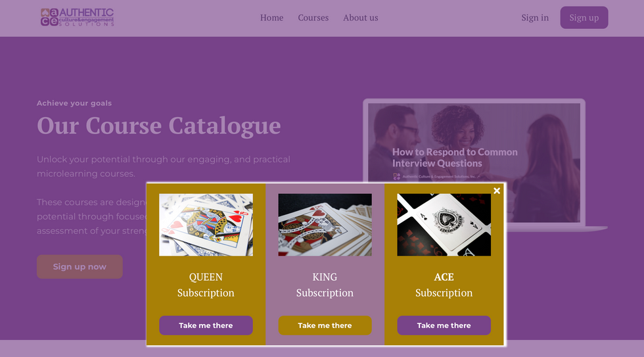Select the Ace of spades image

(x=444, y=224)
